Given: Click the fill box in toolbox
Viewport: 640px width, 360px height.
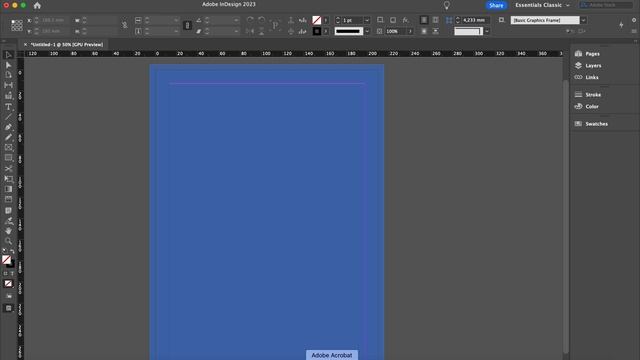Looking at the screenshot, I should [x=6, y=260].
